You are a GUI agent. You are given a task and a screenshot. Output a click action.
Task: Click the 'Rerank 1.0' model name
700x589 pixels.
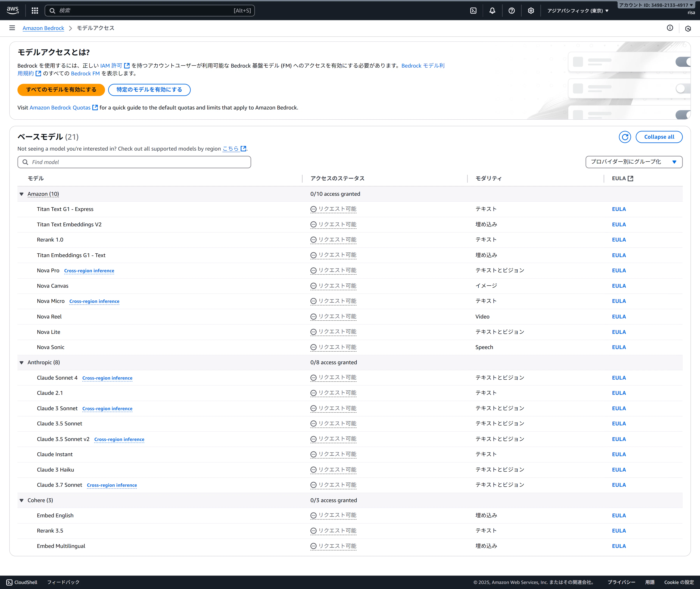[x=50, y=240]
